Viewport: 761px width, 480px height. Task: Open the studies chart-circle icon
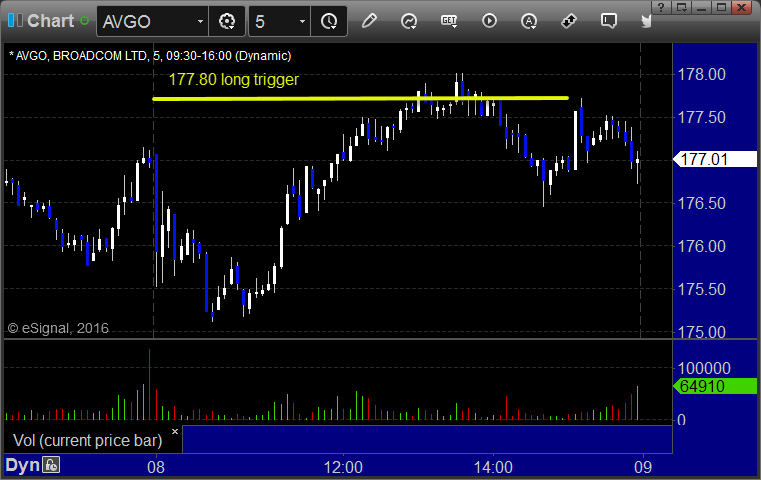click(x=409, y=21)
